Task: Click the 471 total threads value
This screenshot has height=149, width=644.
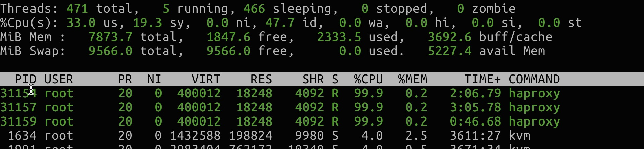Action: [x=77, y=9]
